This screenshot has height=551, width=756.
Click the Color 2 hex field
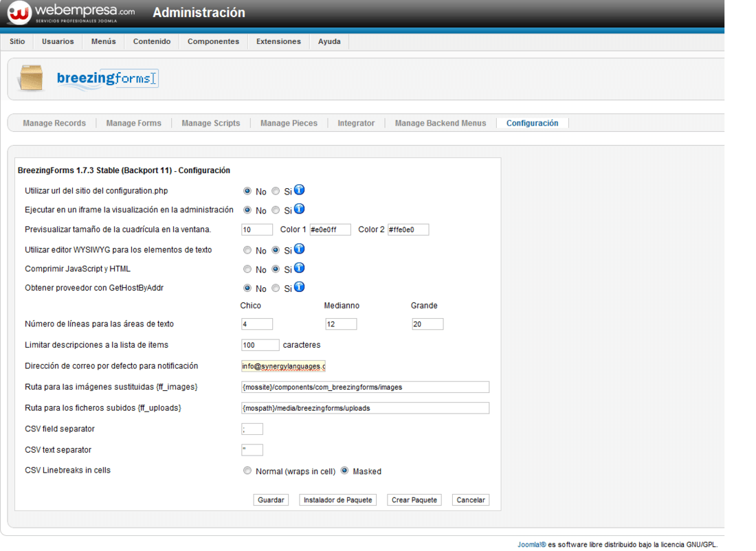click(x=408, y=229)
